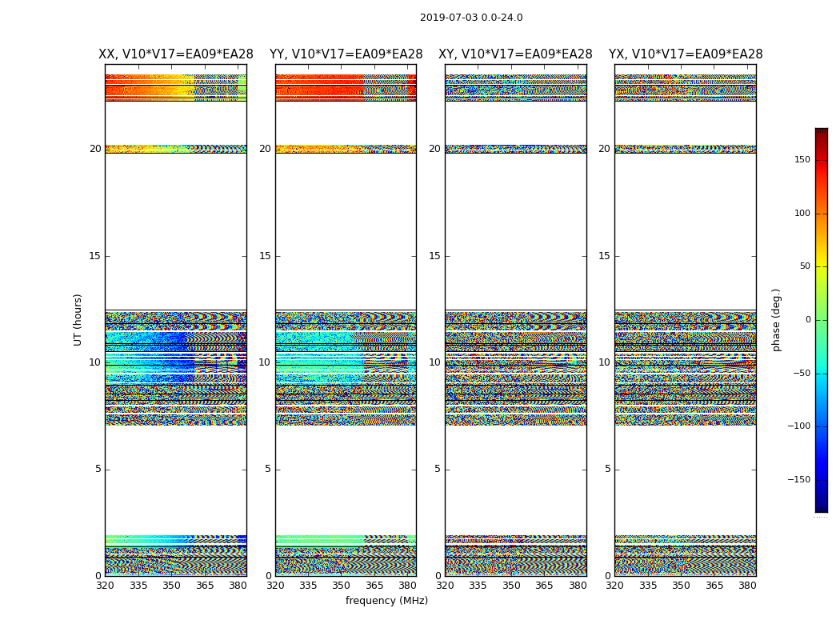Click the 350 frequency tick under XX panel

tap(171, 586)
